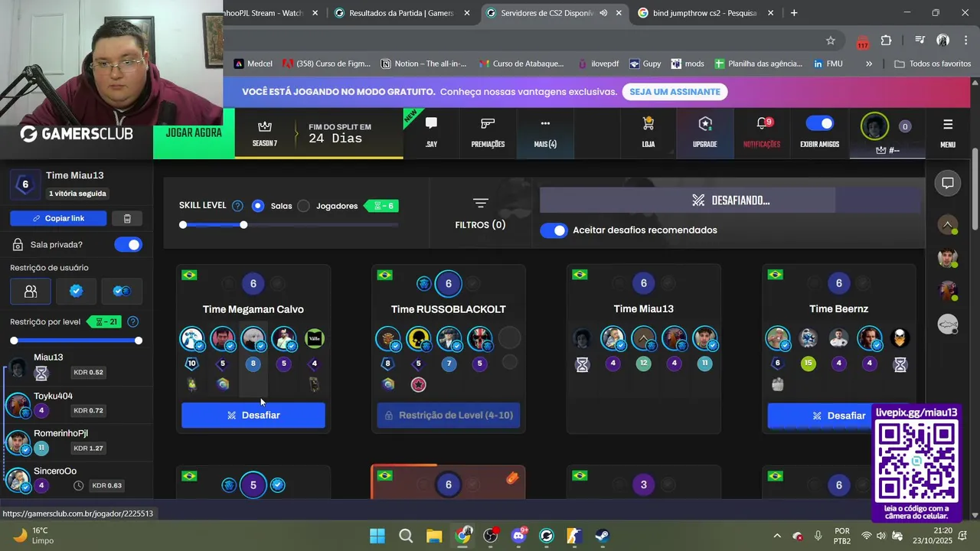Open the MAIS (4) menu
Viewport: 980px width, 551px height.
click(545, 132)
